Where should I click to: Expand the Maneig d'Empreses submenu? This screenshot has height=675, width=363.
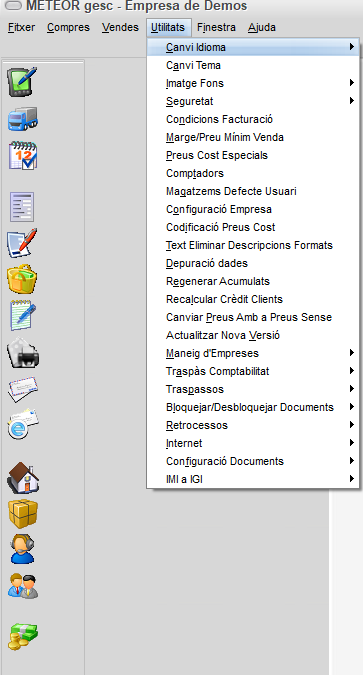253,353
